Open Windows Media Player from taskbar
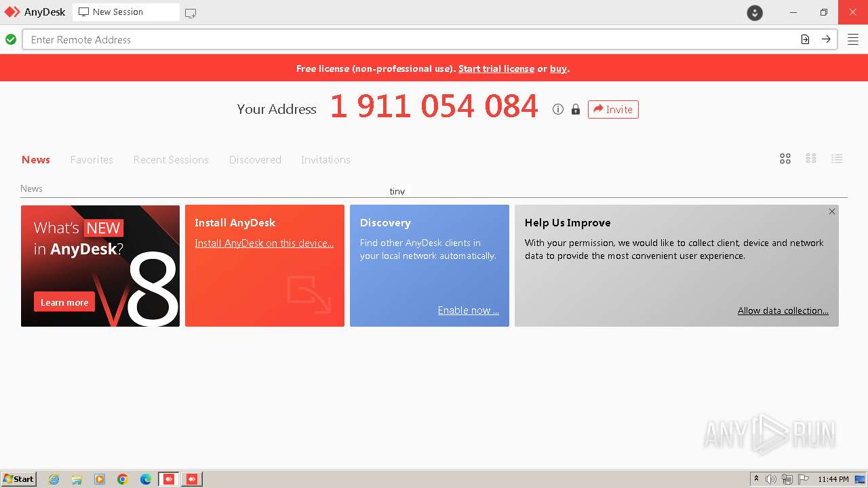 point(100,479)
